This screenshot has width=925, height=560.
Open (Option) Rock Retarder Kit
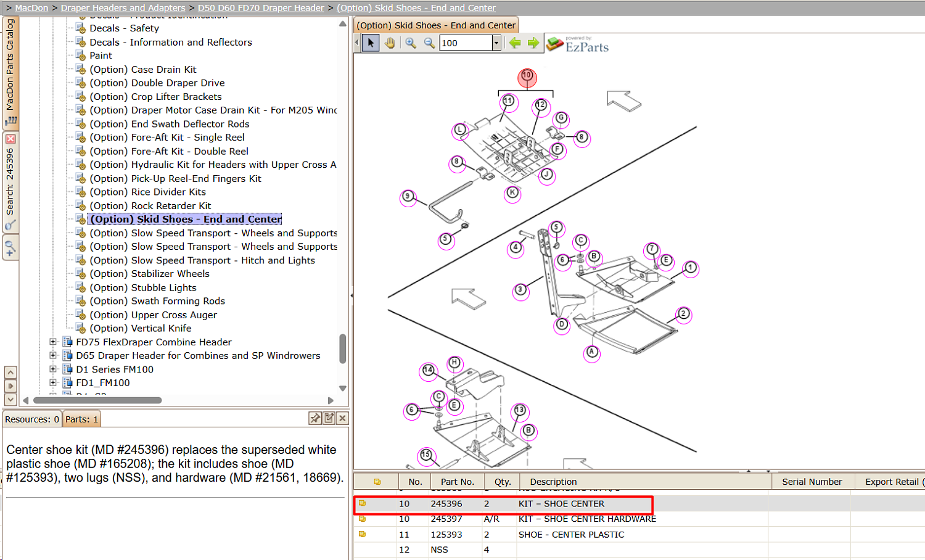[x=150, y=206]
